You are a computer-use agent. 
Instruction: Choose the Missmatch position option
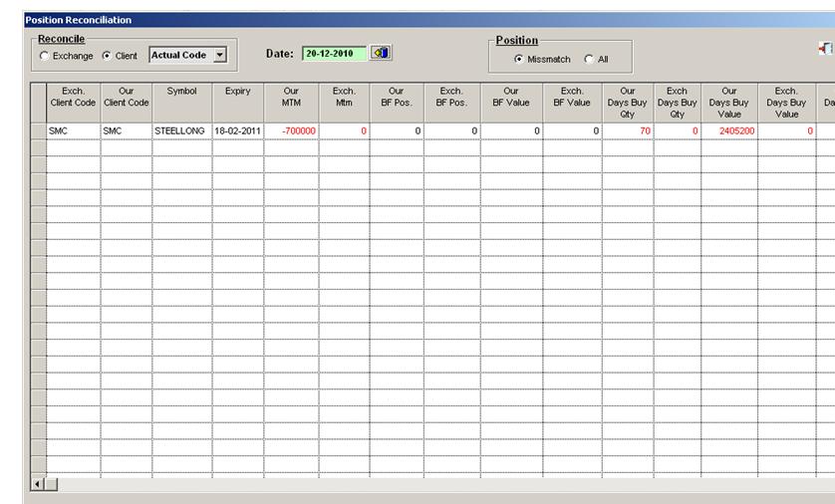pos(518,60)
